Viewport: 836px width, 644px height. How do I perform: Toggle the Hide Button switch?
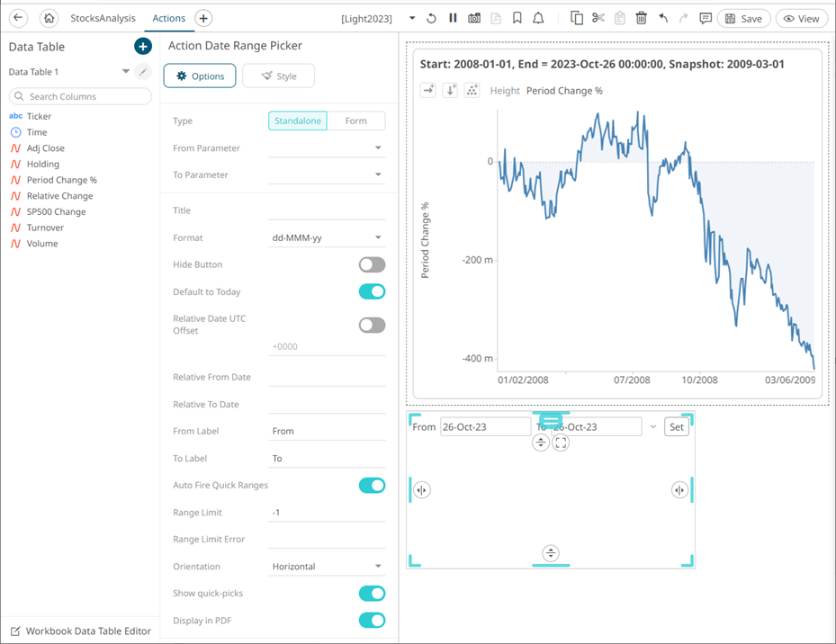tap(372, 264)
